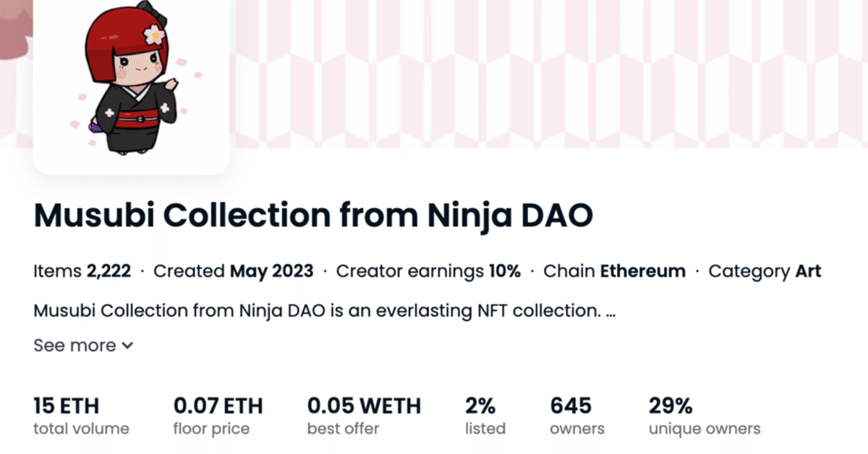Viewport: 868px width, 454px height.
Task: Open the Chain Ethereum link
Action: 614,272
